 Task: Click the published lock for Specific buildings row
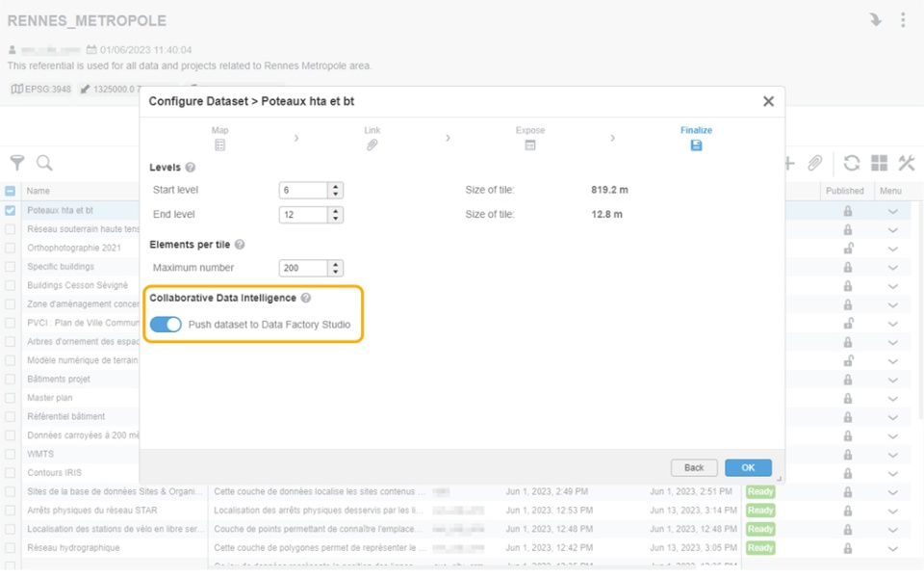tap(847, 267)
